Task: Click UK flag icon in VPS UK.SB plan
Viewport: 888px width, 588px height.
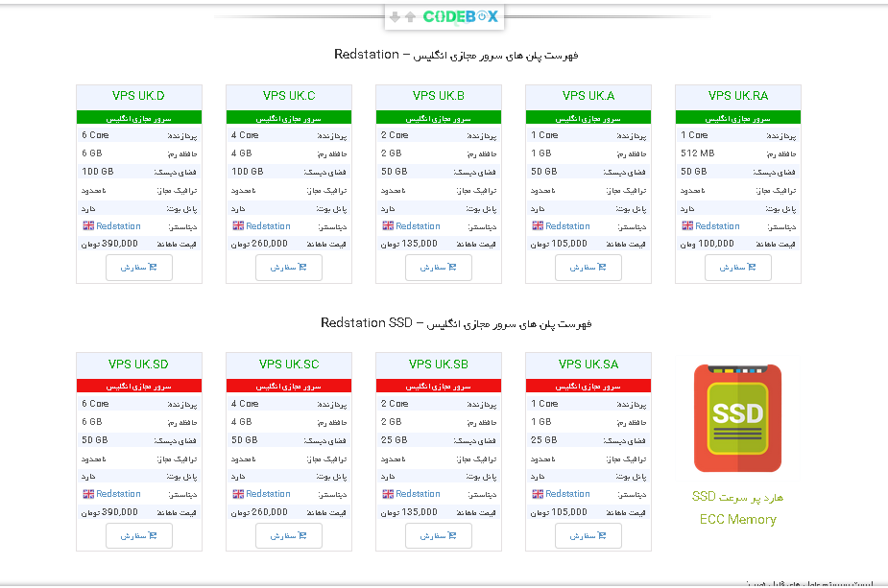Action: (388, 493)
